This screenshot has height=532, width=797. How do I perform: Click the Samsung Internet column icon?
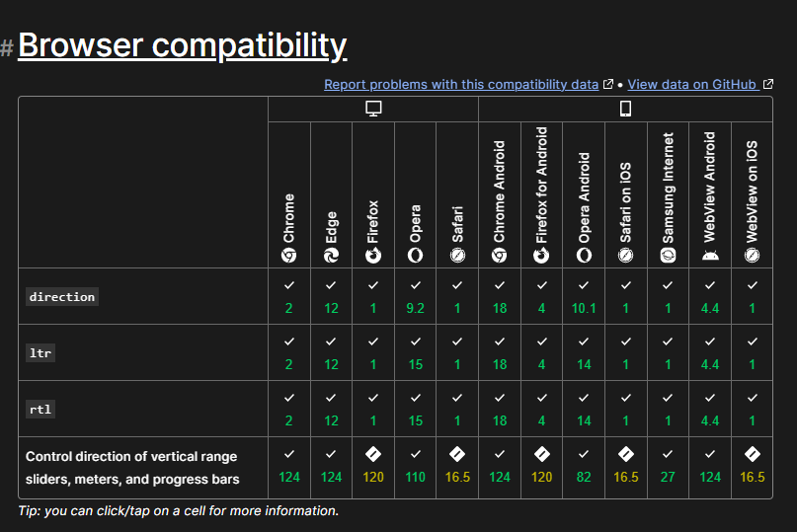668,255
